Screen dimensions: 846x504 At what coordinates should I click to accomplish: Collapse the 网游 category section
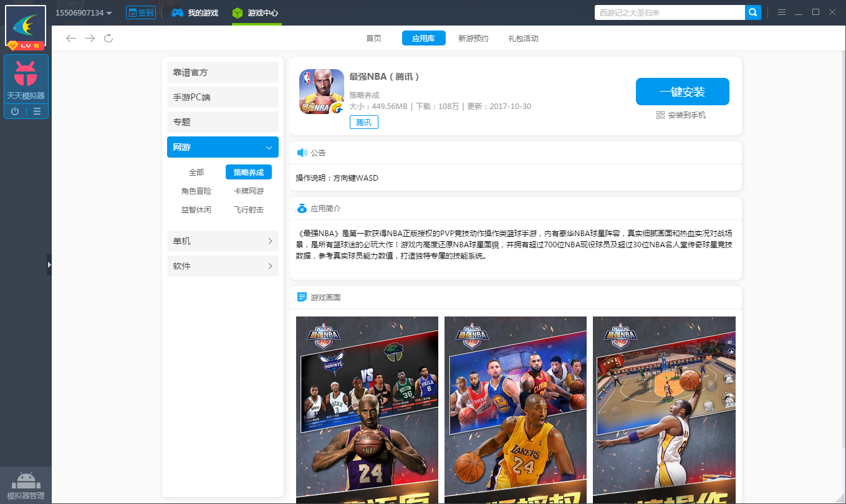(223, 147)
